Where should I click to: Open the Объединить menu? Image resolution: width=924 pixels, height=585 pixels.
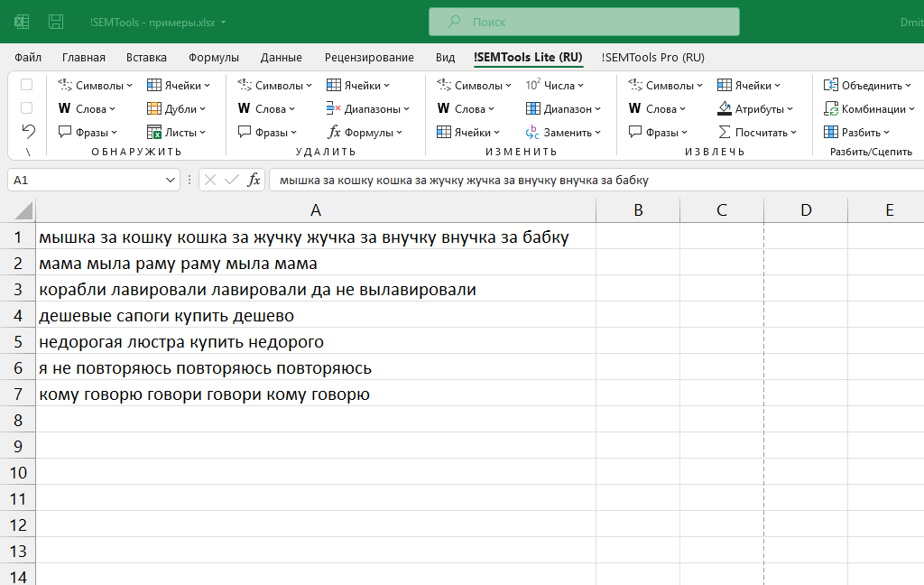click(867, 86)
